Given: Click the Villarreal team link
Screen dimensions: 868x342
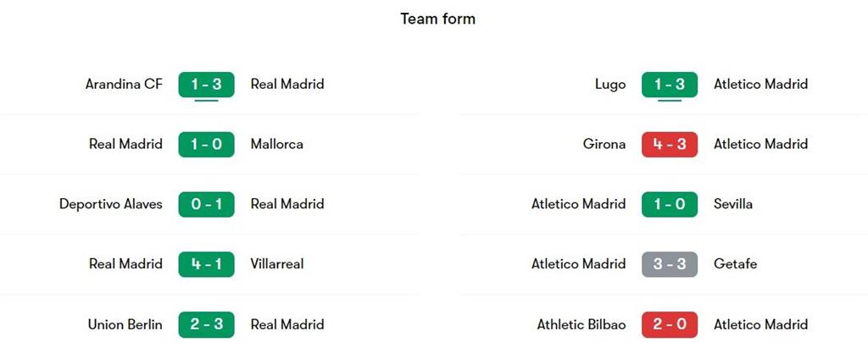Looking at the screenshot, I should click(x=277, y=264).
